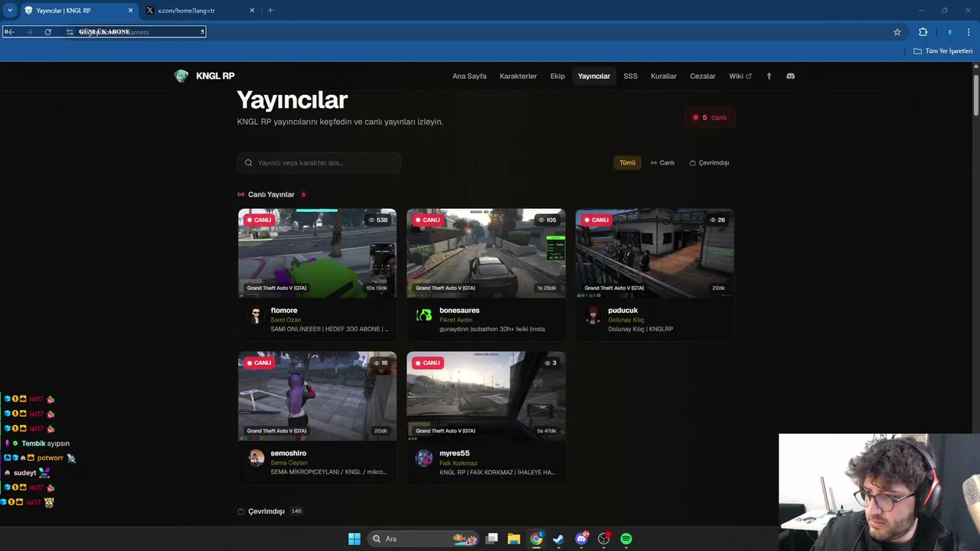Click puducuk's avatar icon
This screenshot has height=551, width=980.
point(593,315)
